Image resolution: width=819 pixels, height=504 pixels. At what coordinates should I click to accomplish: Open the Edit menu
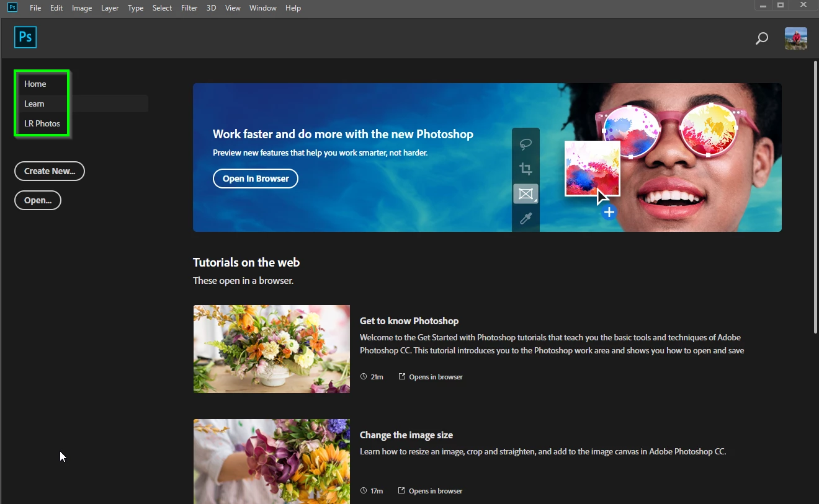pyautogui.click(x=56, y=8)
